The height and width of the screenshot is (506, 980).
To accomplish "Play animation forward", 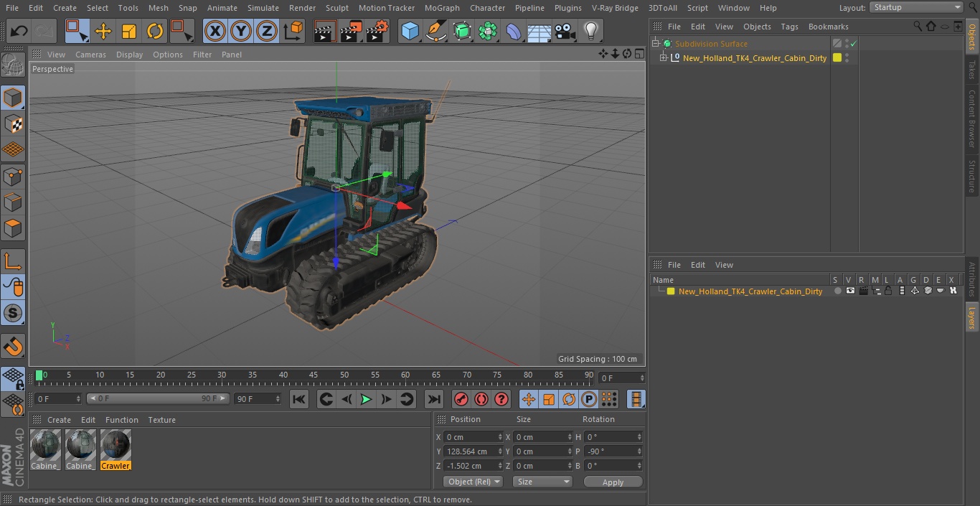I will pos(366,399).
